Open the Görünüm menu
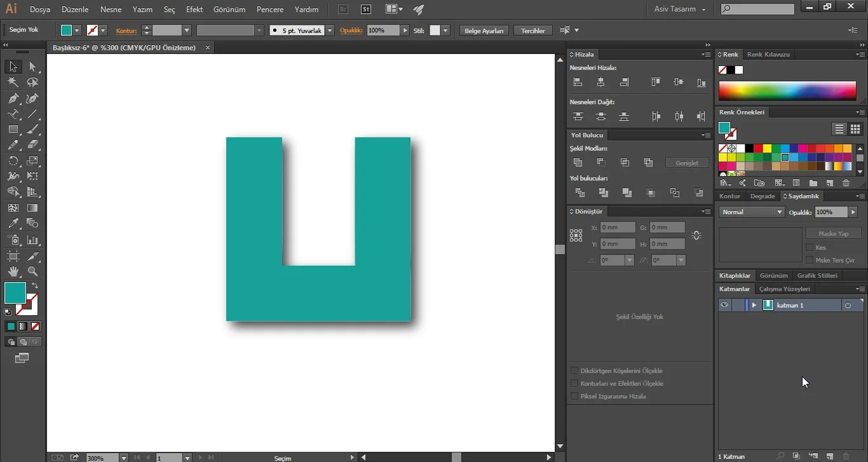This screenshot has width=868, height=462. [229, 10]
